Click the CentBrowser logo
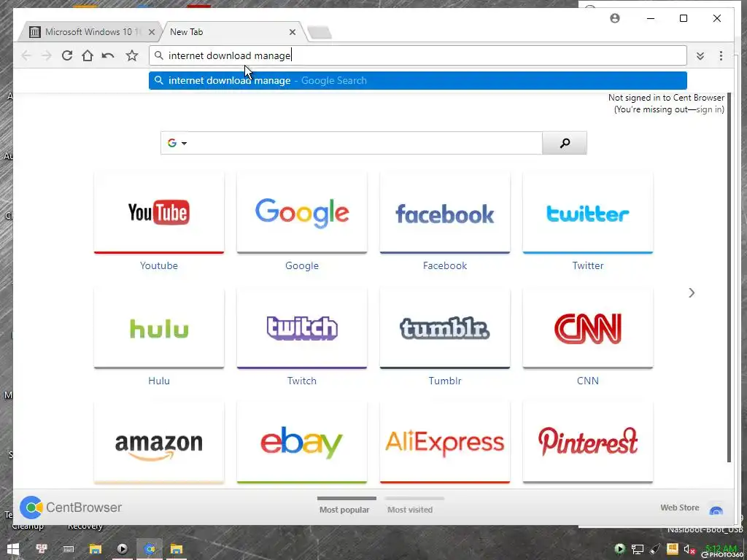 71,507
